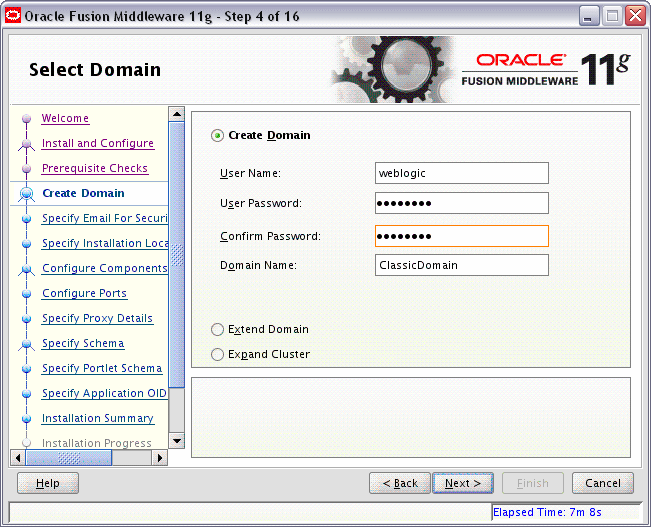Click the Help button
This screenshot has height=527, width=651.
click(x=48, y=483)
